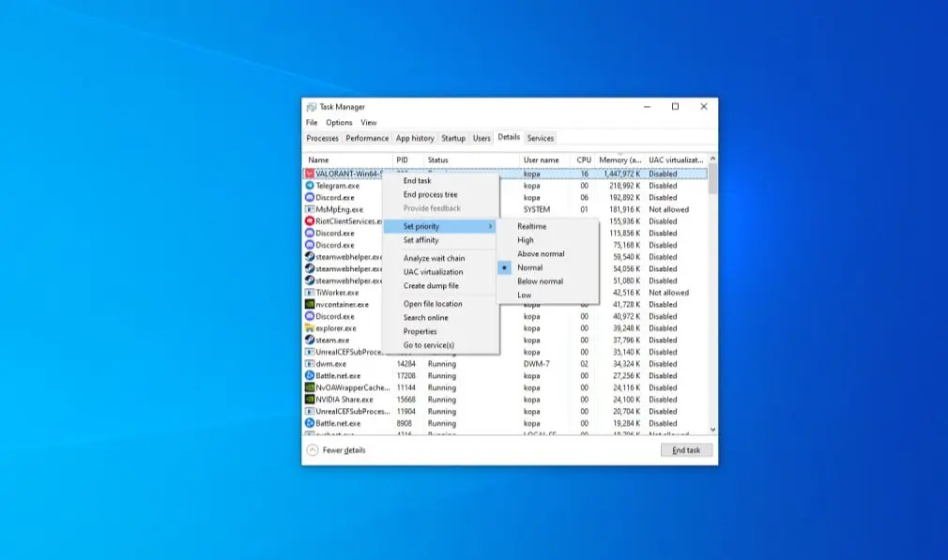
Task: Click the steamwebhelper.exe icon using 59,540 K
Action: pos(310,257)
